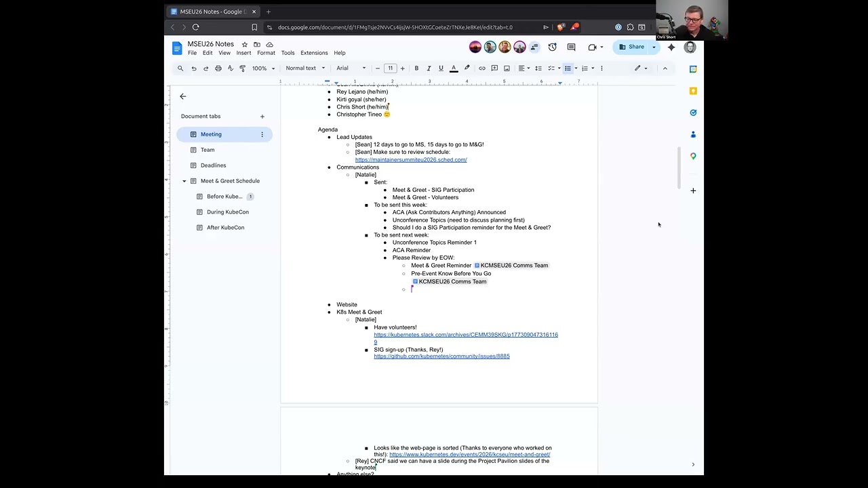Toggle the numbered list button
The height and width of the screenshot is (488, 868).
(x=585, y=68)
